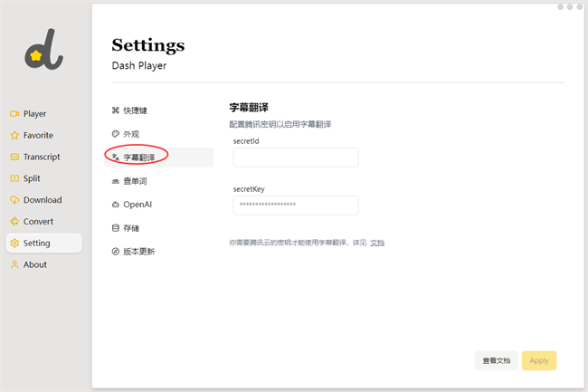Click the secretId field label
Viewport: 588px width, 392px height.
(x=246, y=141)
